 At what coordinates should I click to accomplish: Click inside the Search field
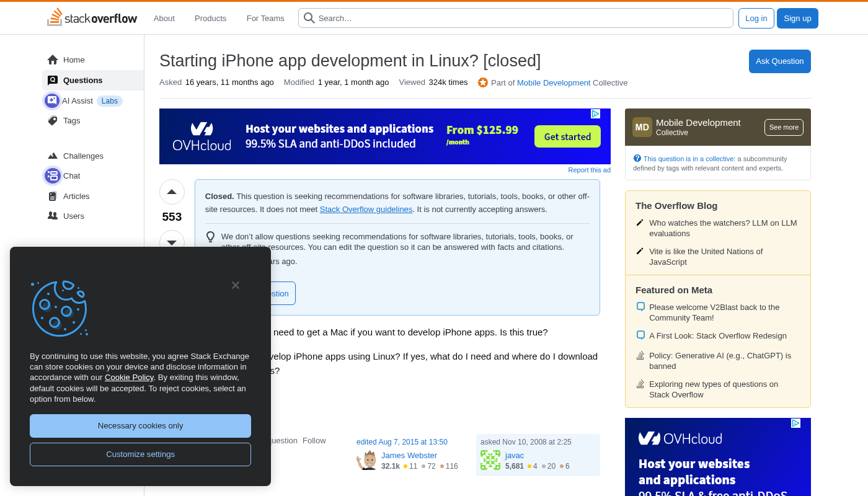(x=521, y=18)
